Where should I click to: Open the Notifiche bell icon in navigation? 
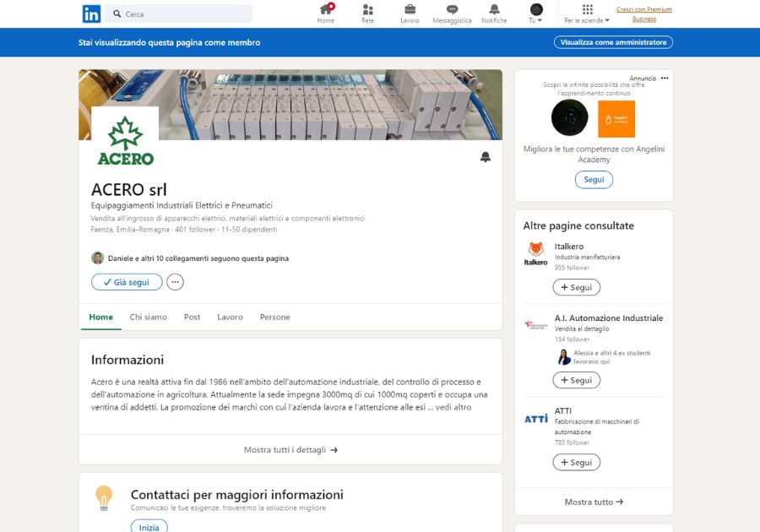494,9
